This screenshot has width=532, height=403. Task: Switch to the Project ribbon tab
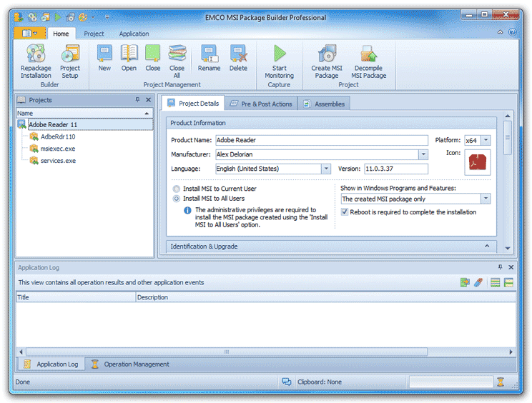click(x=94, y=34)
